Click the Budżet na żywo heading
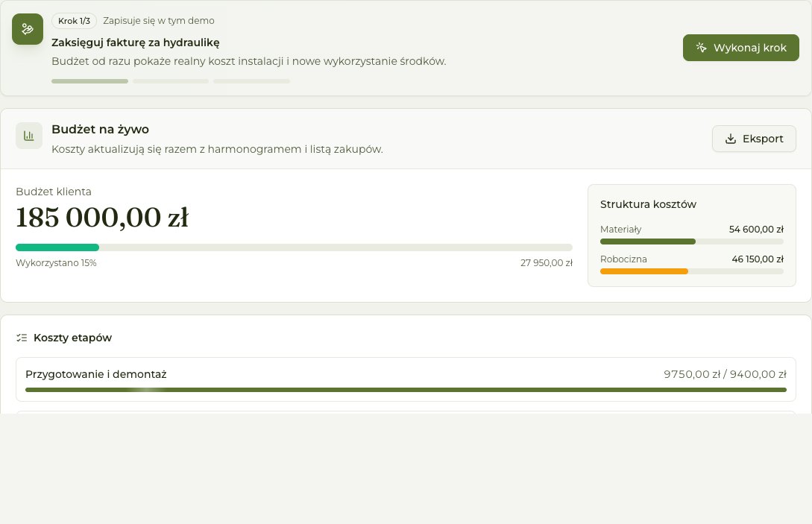This screenshot has width=812, height=524. [101, 130]
